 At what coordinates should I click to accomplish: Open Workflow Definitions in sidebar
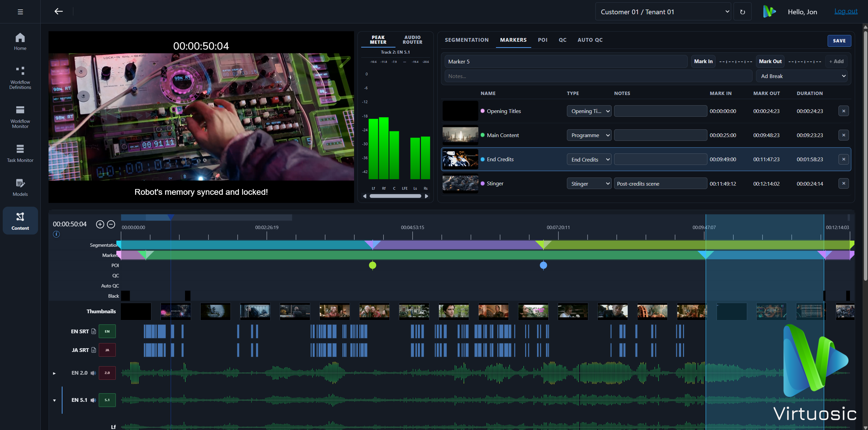20,78
